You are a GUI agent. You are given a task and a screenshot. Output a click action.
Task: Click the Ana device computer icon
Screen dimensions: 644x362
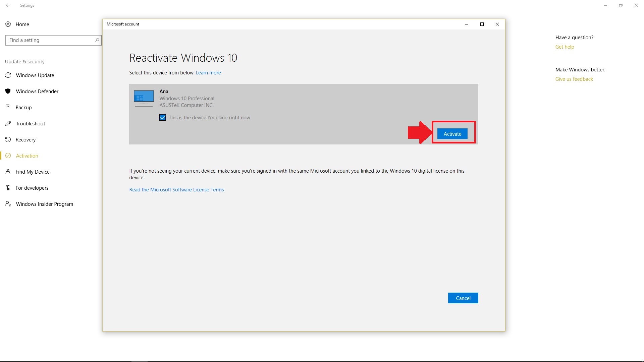144,98
